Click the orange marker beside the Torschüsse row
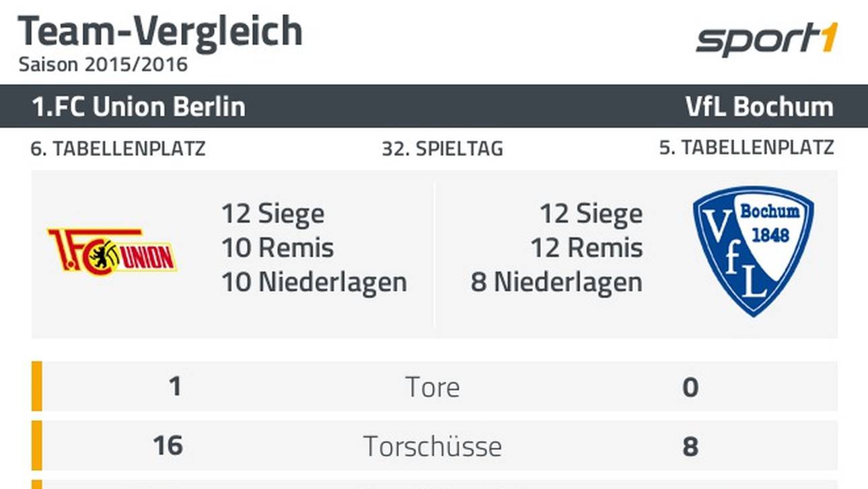 (x=37, y=445)
